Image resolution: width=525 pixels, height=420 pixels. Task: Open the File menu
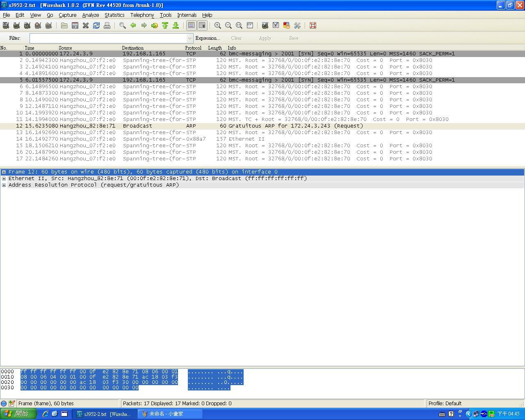point(7,15)
